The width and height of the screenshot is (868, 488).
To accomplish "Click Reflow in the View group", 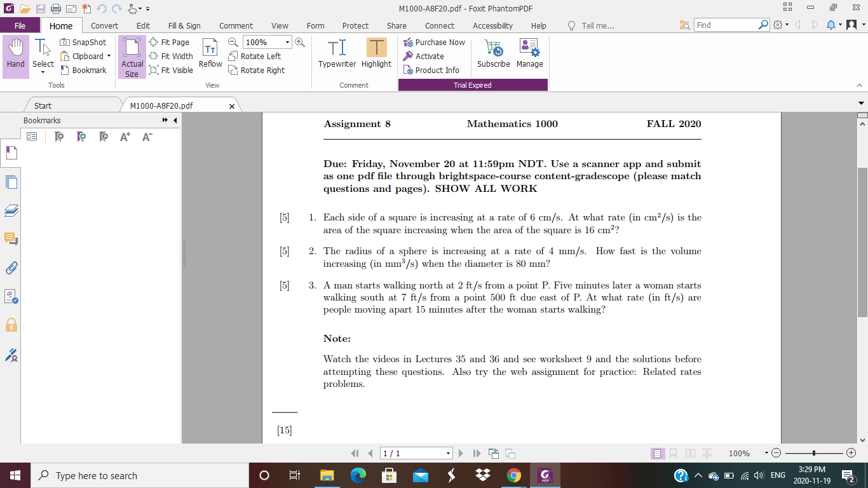I will [x=210, y=54].
